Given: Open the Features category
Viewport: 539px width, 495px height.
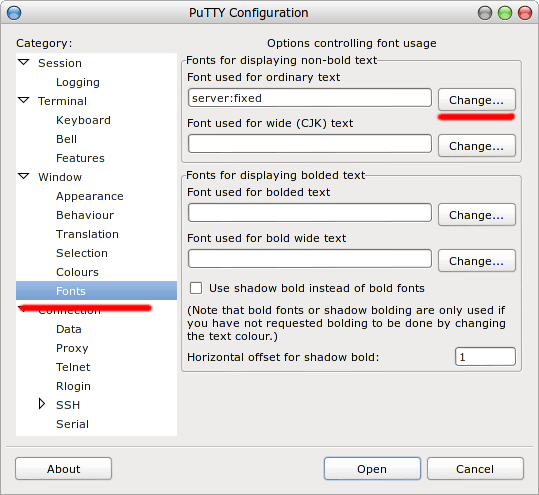Looking at the screenshot, I should coord(80,158).
